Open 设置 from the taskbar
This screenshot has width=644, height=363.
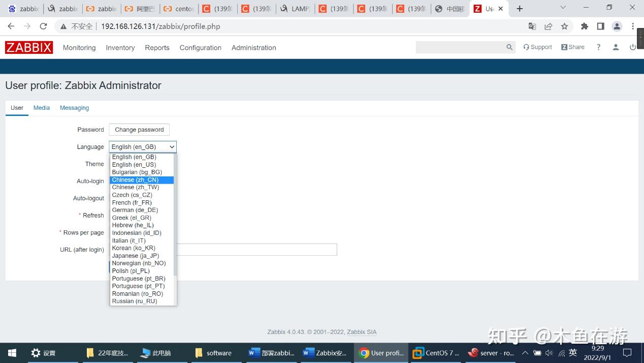(44, 353)
